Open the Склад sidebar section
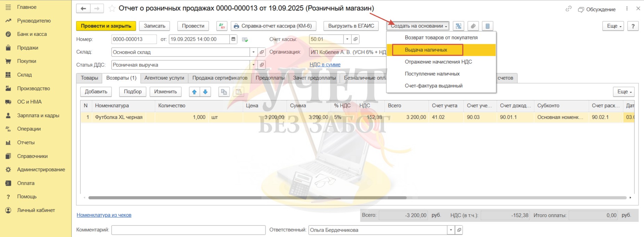The image size is (644, 237). pos(24,75)
